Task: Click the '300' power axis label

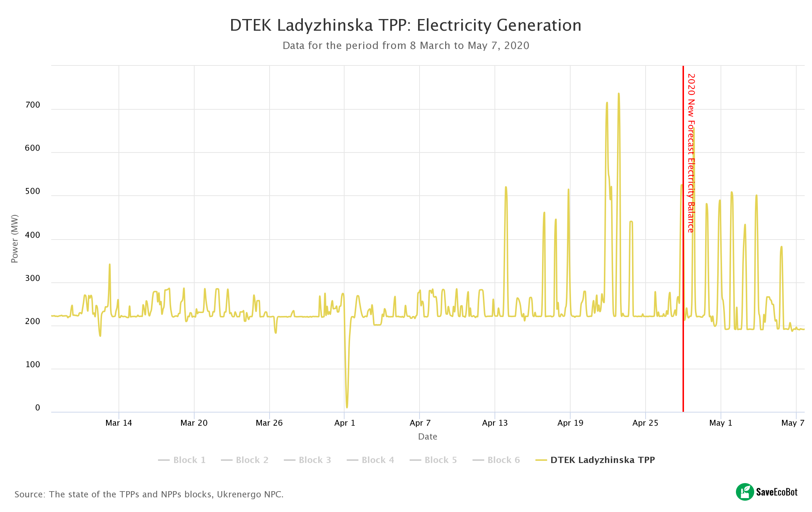Action: pyautogui.click(x=33, y=278)
